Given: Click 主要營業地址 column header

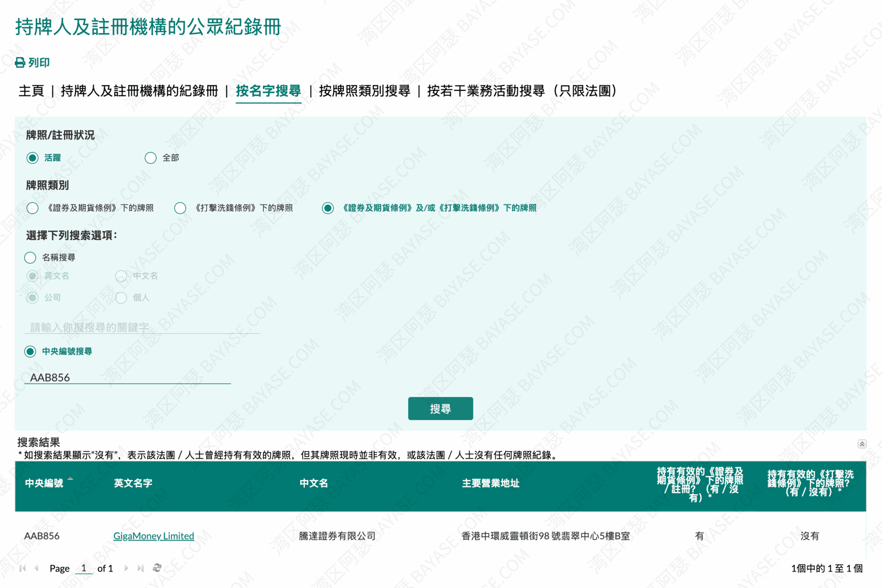Looking at the screenshot, I should 491,483.
